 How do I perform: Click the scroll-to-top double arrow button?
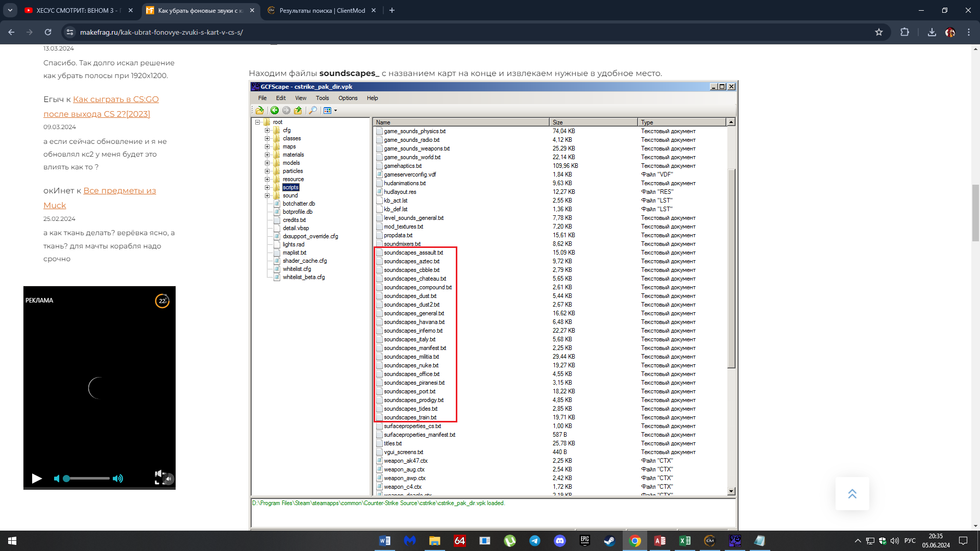(852, 494)
